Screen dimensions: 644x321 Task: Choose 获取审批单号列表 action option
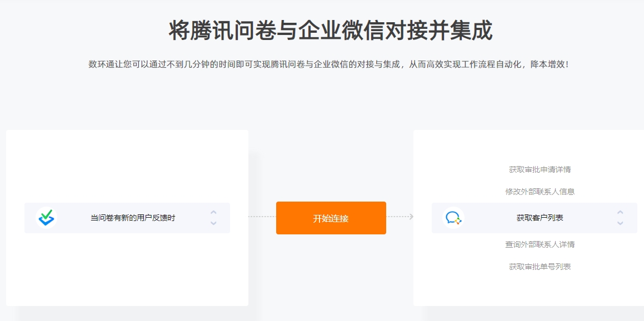click(x=540, y=267)
